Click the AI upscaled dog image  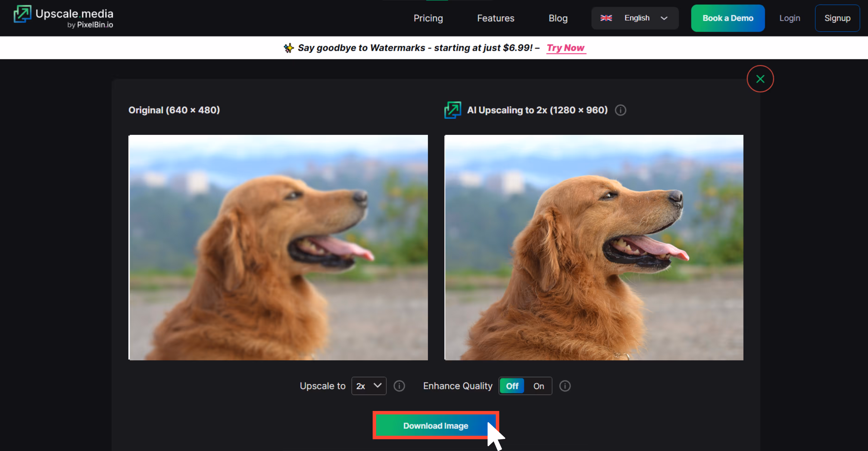[x=594, y=248]
